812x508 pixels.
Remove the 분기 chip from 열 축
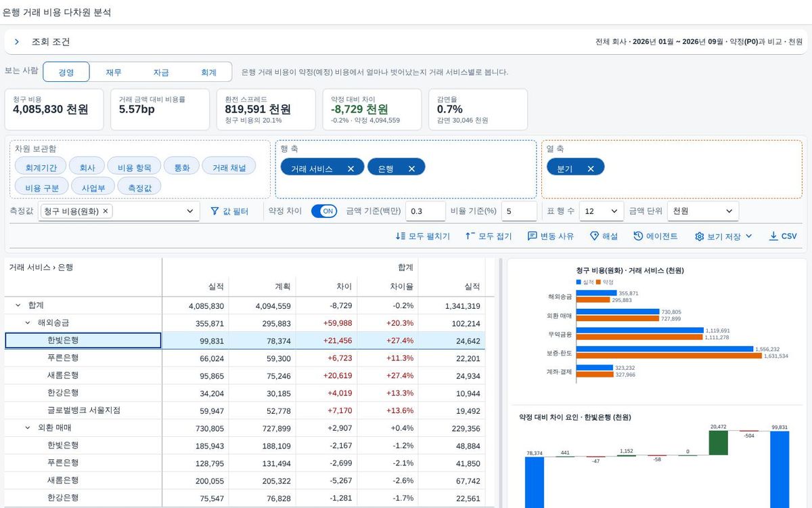click(591, 169)
